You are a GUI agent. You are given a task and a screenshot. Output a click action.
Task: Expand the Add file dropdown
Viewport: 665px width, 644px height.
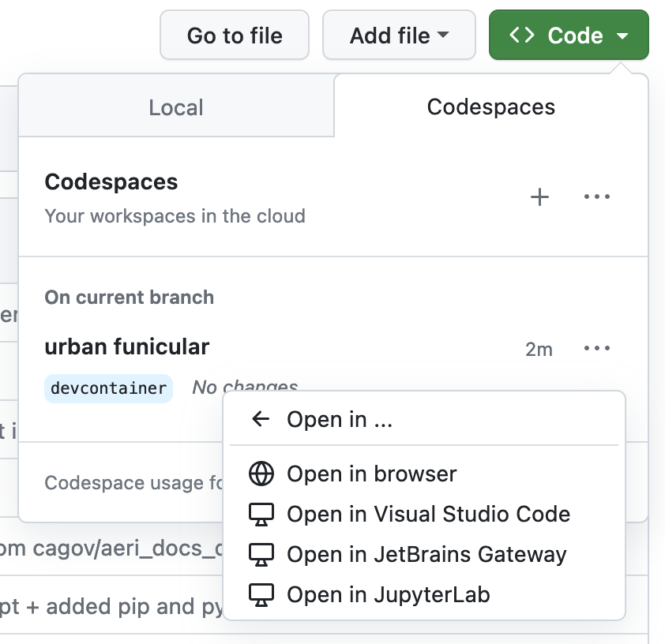click(x=399, y=36)
